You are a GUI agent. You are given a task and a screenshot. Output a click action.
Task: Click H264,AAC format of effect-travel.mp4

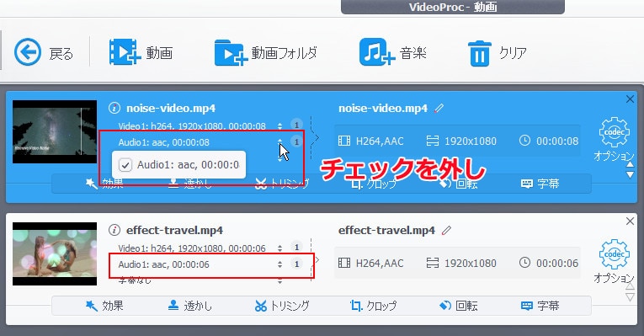click(371, 263)
